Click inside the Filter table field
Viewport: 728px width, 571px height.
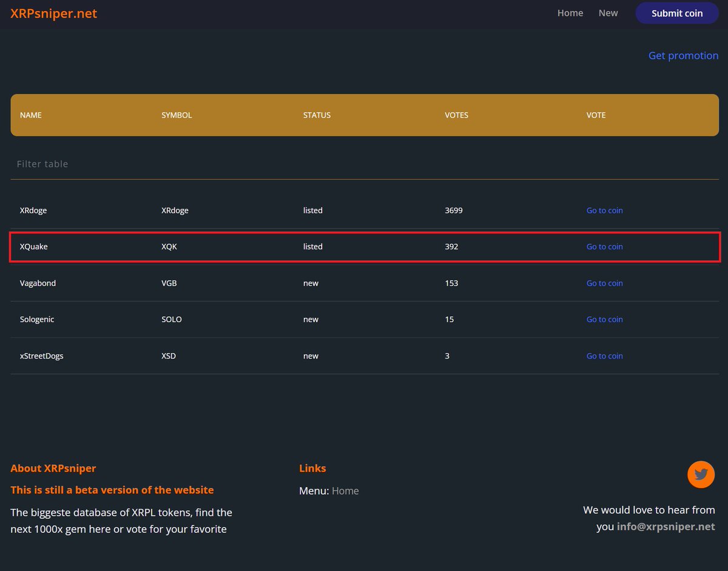[365, 164]
